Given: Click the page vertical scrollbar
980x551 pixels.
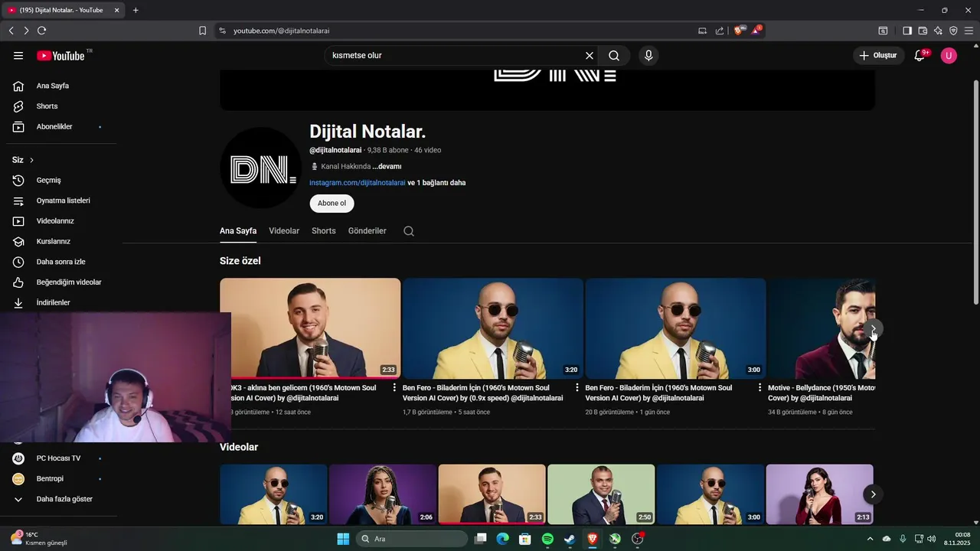Looking at the screenshot, I should [975, 191].
